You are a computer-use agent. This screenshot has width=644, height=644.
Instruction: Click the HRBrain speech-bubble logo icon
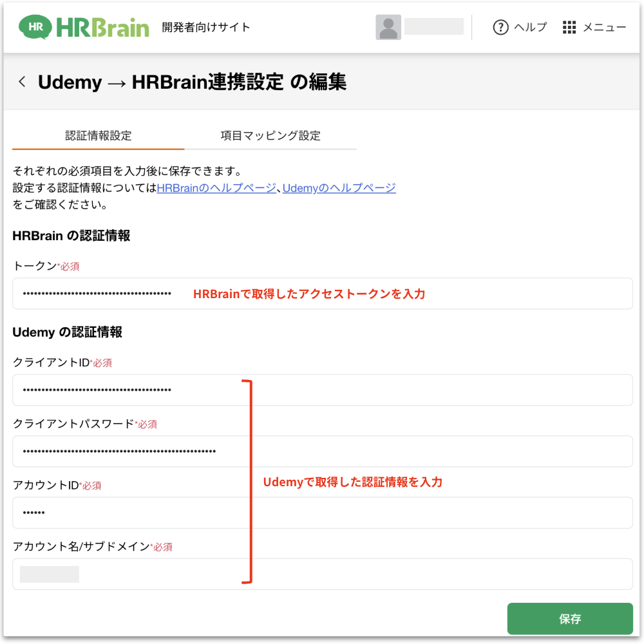[x=36, y=27]
